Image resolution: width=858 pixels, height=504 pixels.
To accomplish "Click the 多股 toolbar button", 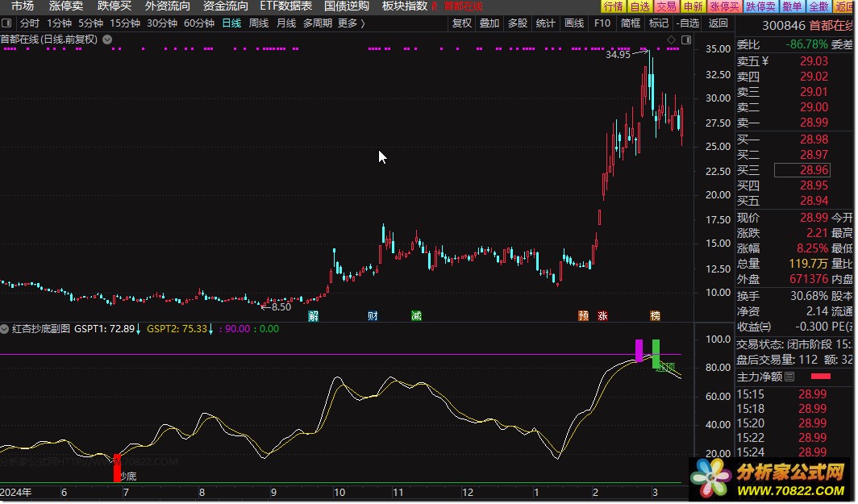I will click(518, 23).
